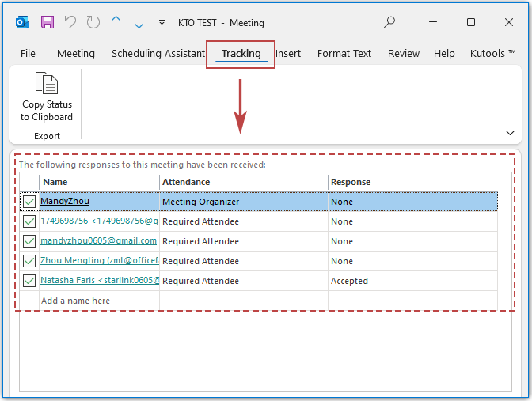
Task: Click the Search magnifier icon
Action: coord(389,23)
